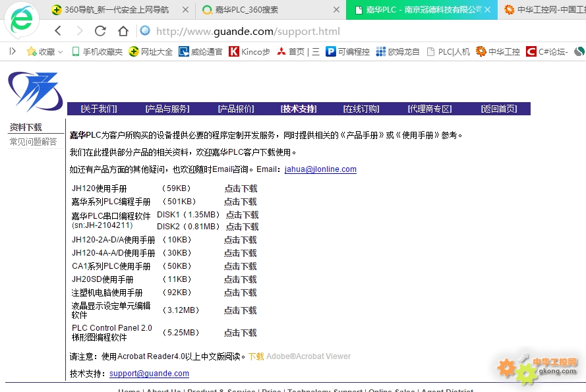Open Kinco步 bookmark
The width and height of the screenshot is (586, 392).
pos(249,51)
